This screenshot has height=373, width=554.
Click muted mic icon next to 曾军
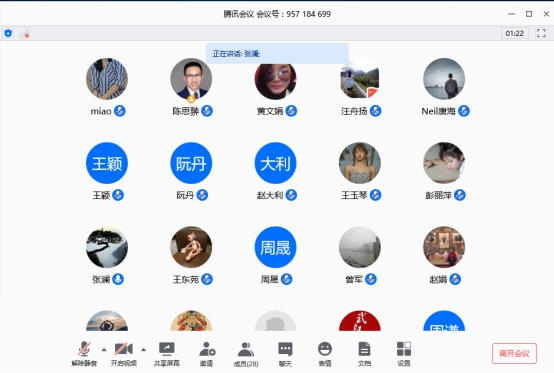[371, 279]
